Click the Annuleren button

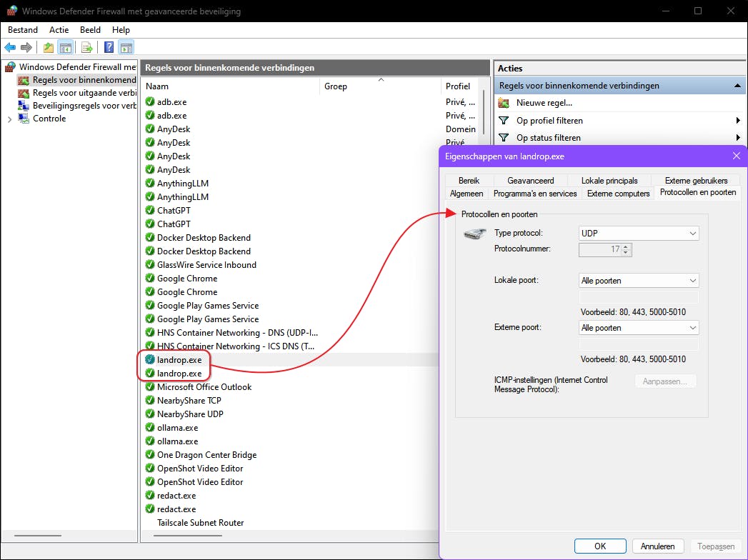point(658,546)
